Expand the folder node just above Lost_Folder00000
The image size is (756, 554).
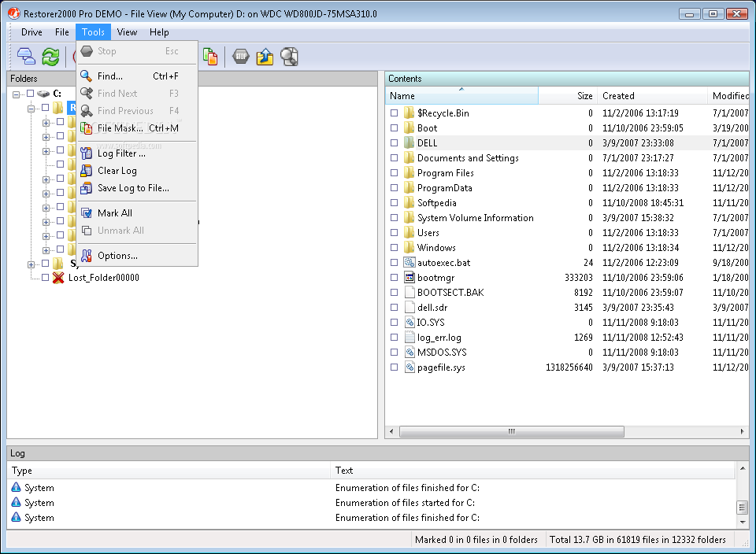31,264
